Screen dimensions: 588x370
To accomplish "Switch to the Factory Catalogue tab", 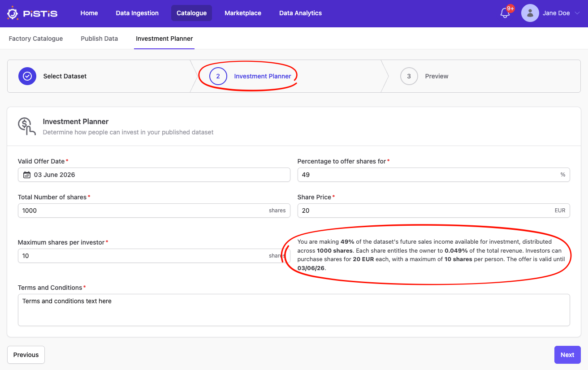I will [x=36, y=39].
